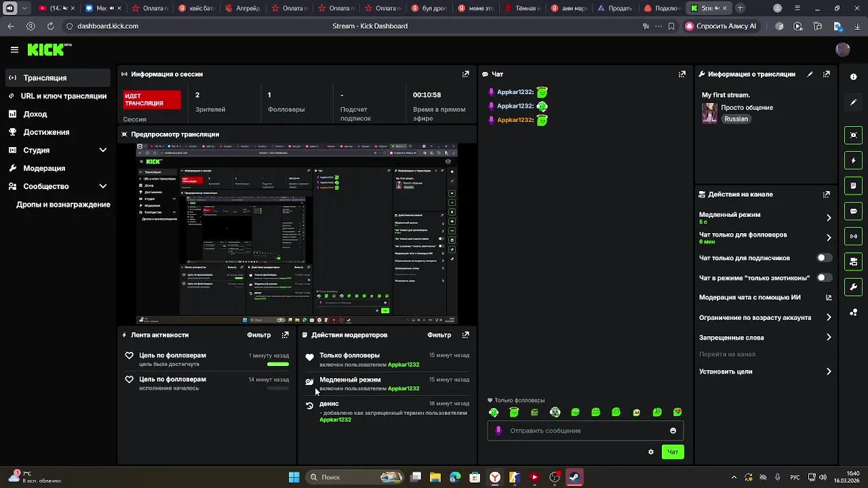The width and height of the screenshot is (868, 488).
Task: Pop out the Chat panel
Action: [682, 74]
